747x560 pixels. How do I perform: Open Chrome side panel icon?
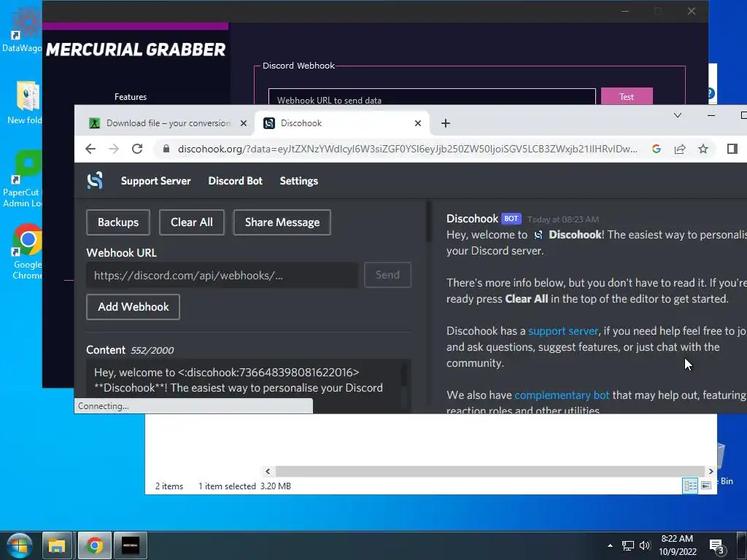(x=732, y=149)
